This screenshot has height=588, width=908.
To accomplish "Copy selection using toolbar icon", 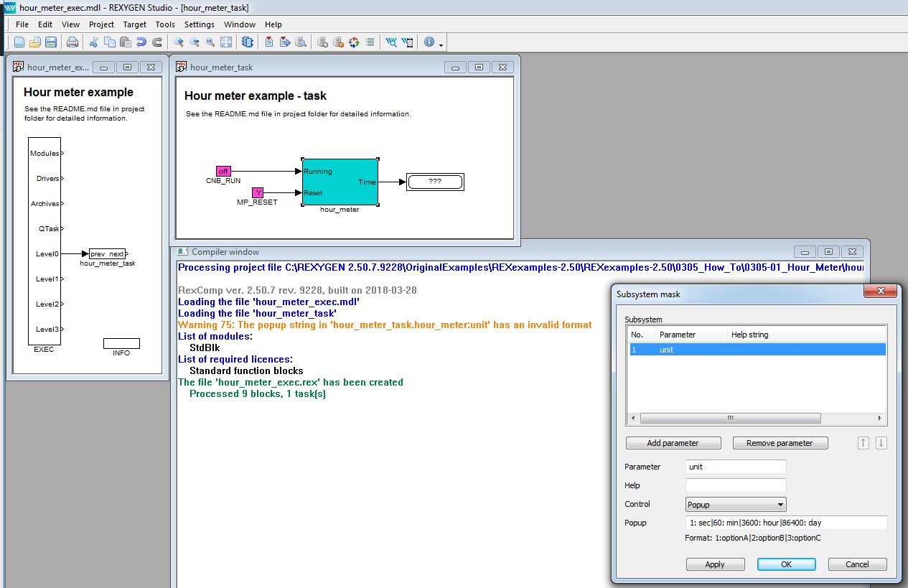I will pyautogui.click(x=109, y=42).
